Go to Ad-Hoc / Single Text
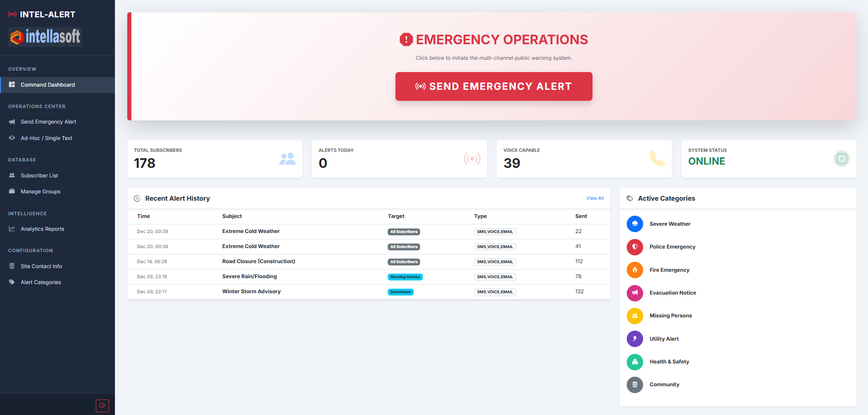 point(46,138)
